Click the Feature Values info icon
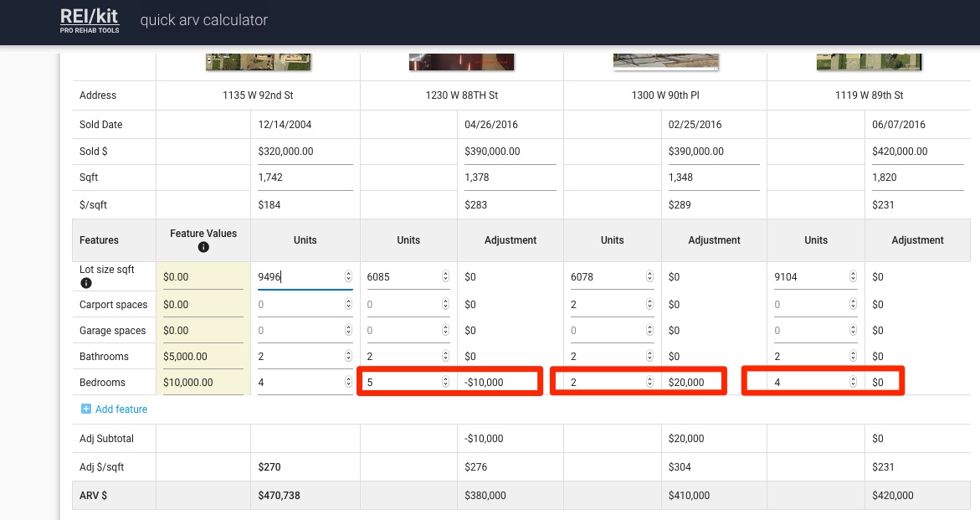 (203, 247)
